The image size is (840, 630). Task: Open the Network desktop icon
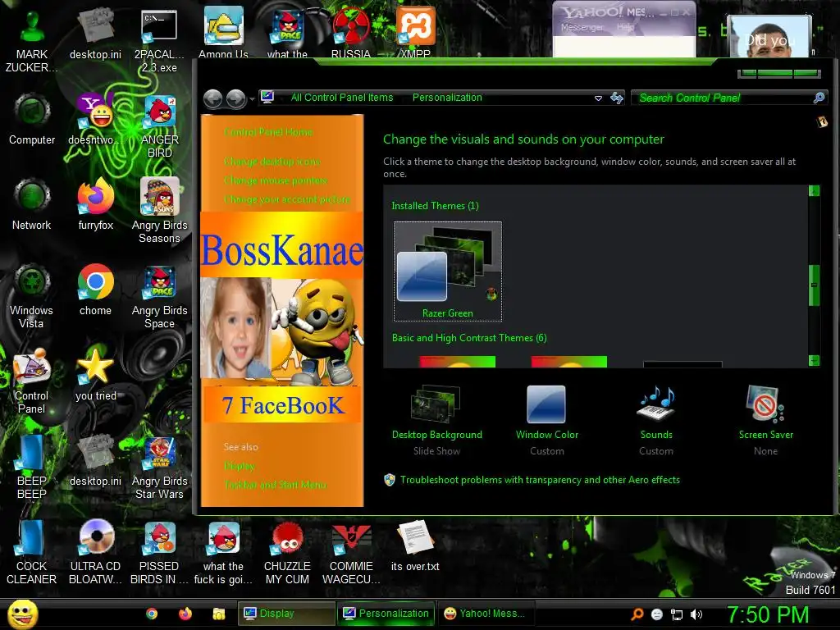pos(32,204)
